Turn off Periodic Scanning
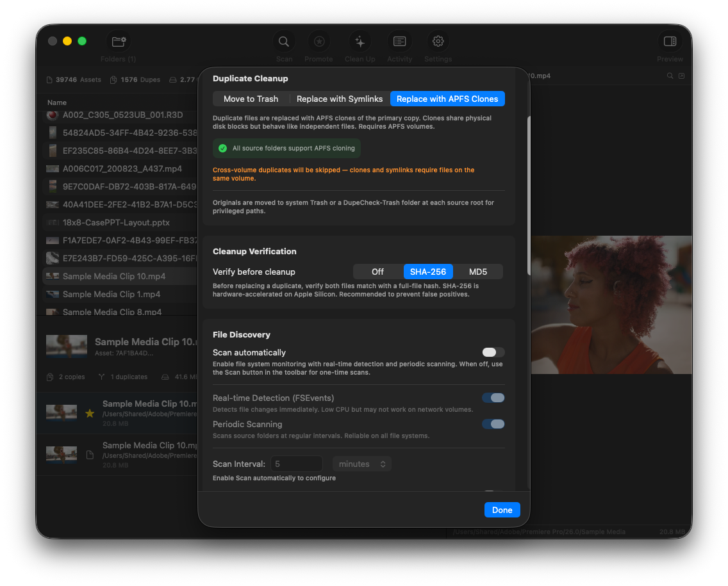Image resolution: width=728 pixels, height=586 pixels. coord(493,423)
